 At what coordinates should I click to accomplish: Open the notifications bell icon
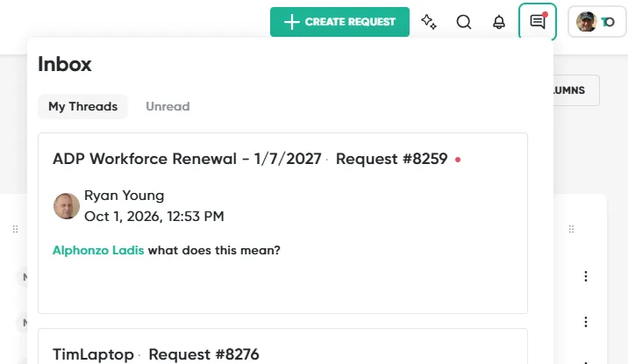(499, 22)
